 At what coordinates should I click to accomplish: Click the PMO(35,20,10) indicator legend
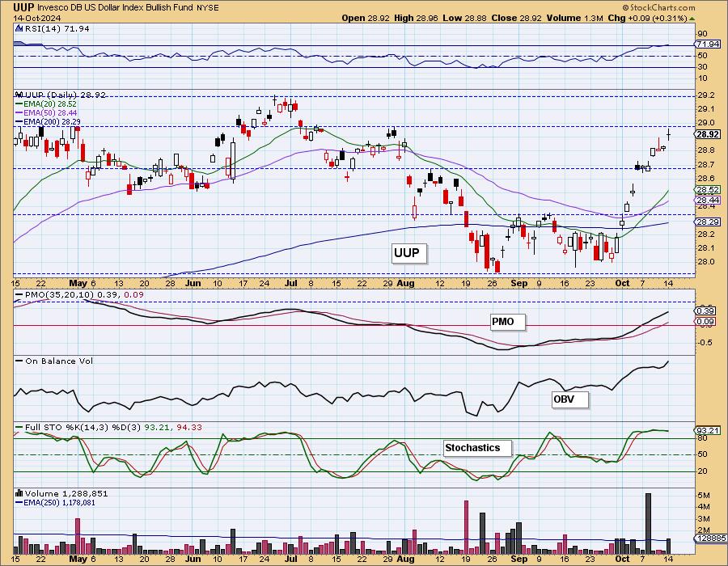pos(84,294)
